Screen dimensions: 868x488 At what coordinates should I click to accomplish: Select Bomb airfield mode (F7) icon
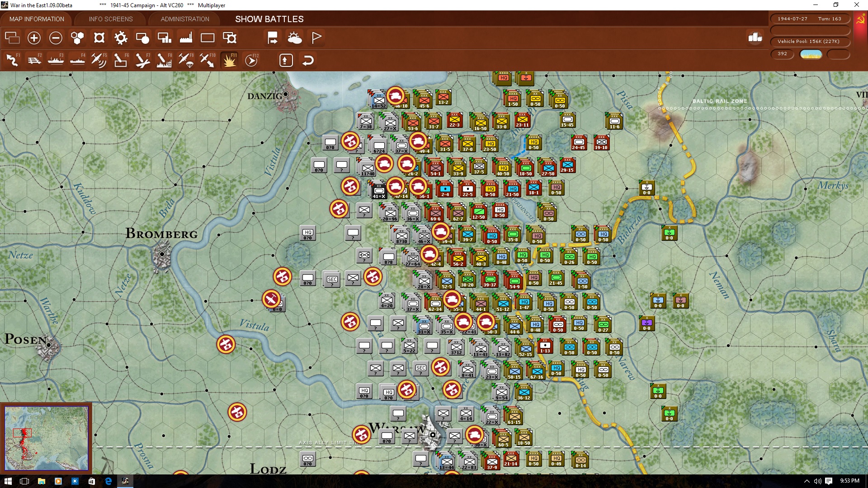pyautogui.click(x=142, y=60)
